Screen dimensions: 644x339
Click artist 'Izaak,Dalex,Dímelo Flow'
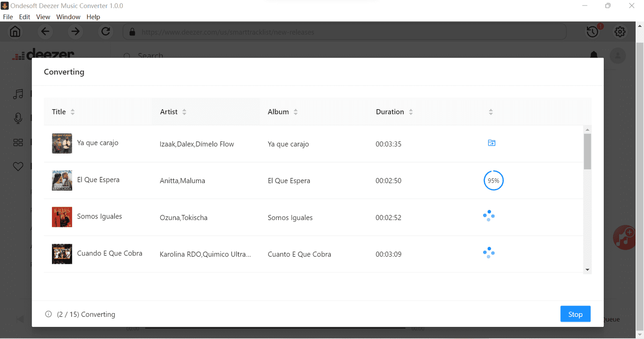click(x=197, y=144)
